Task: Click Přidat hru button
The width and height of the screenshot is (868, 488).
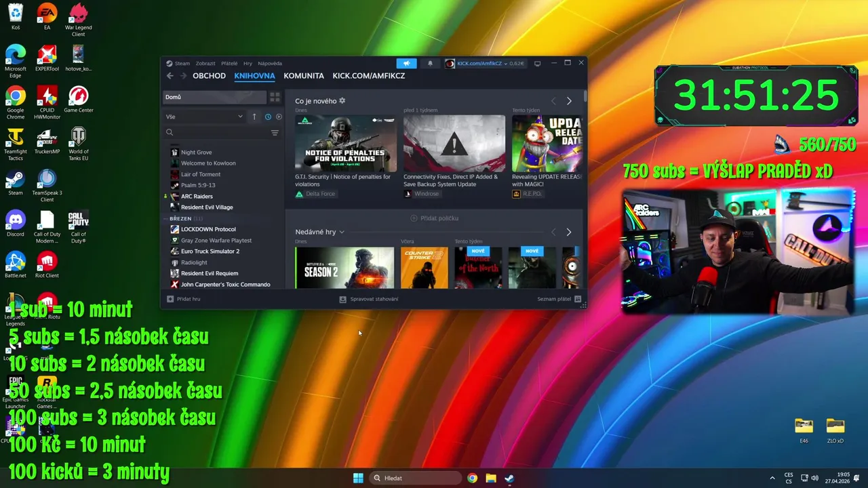Action: (x=184, y=299)
